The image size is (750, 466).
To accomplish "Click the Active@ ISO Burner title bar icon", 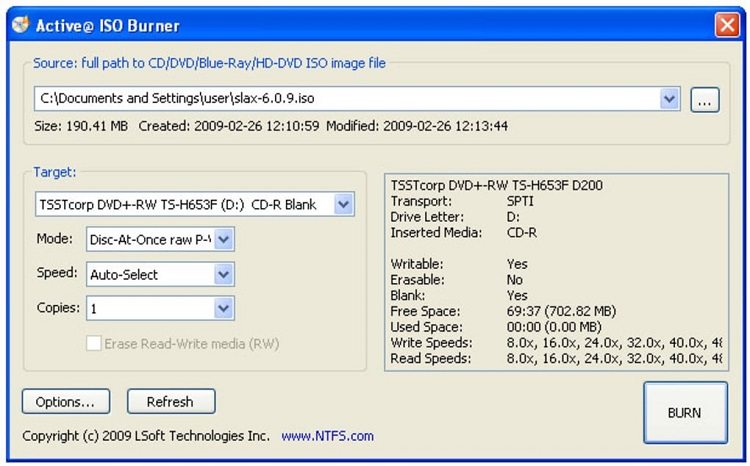I will pos(21,24).
